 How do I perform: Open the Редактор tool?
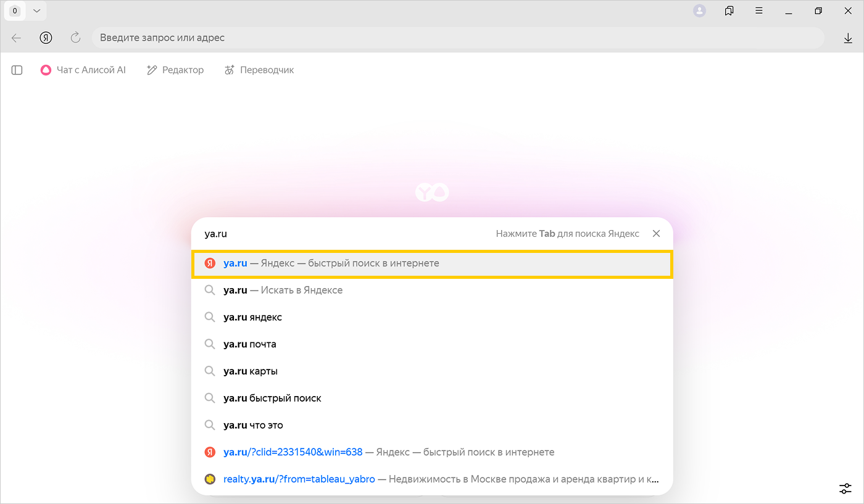(x=175, y=70)
